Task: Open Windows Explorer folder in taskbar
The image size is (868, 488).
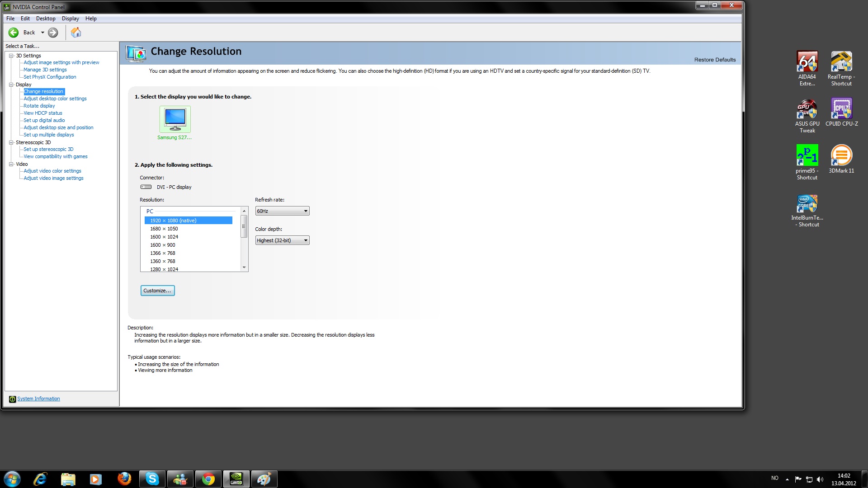Action: point(68,479)
